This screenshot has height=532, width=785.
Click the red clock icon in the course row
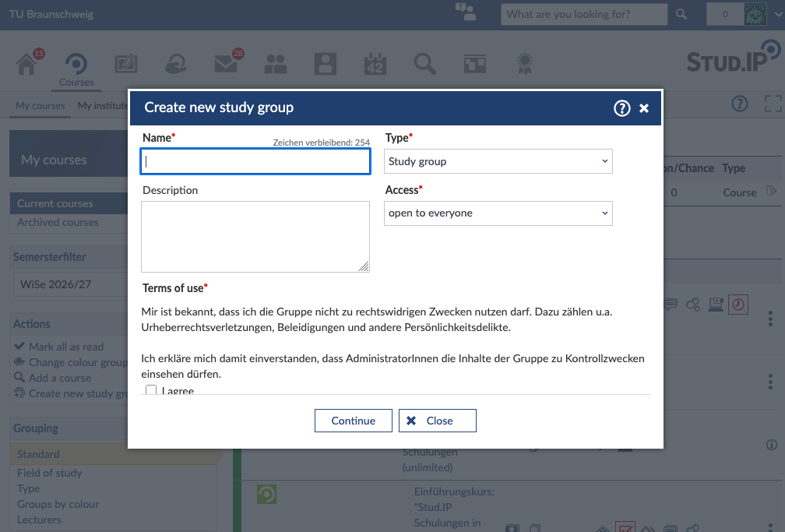[738, 305]
